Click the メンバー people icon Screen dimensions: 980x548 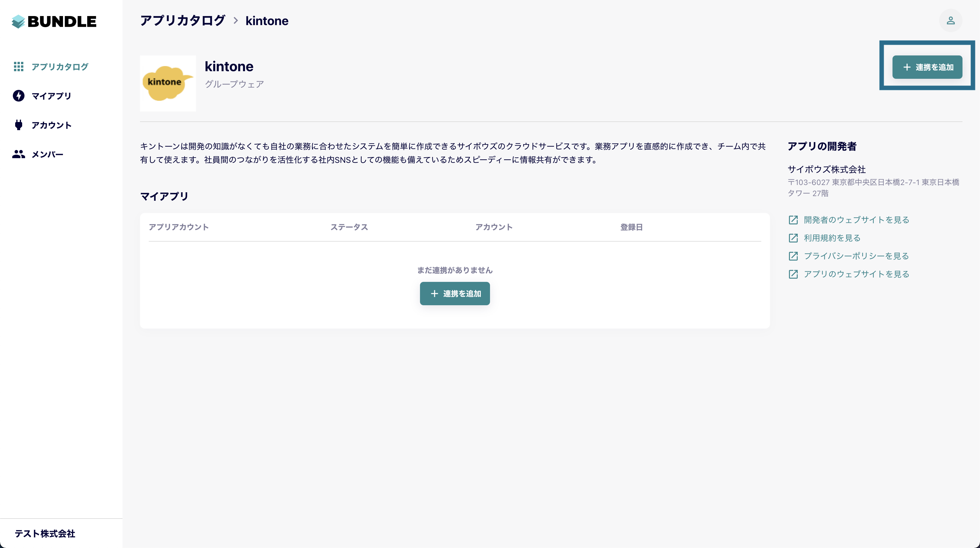click(19, 154)
